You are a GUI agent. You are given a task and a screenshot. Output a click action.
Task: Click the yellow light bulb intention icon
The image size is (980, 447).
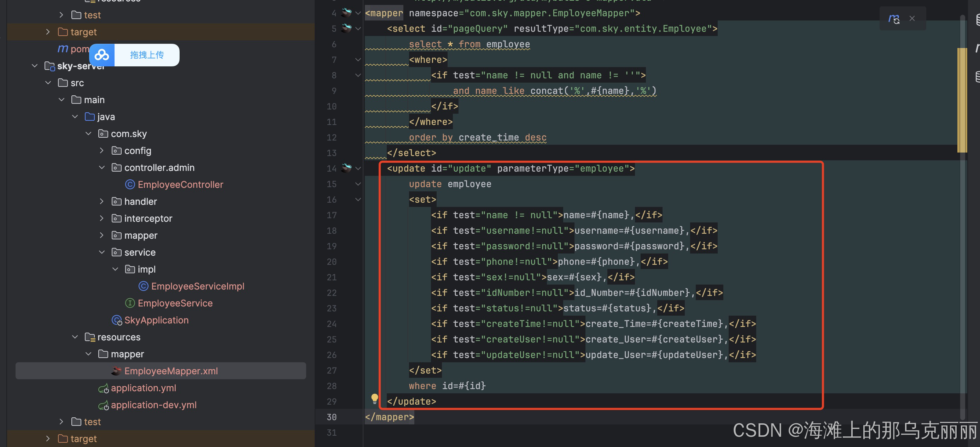[374, 398]
